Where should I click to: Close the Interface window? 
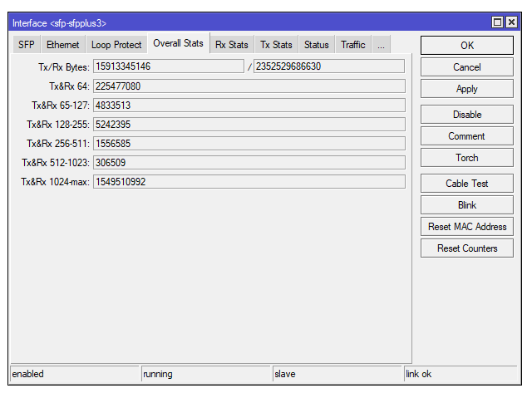coord(511,22)
